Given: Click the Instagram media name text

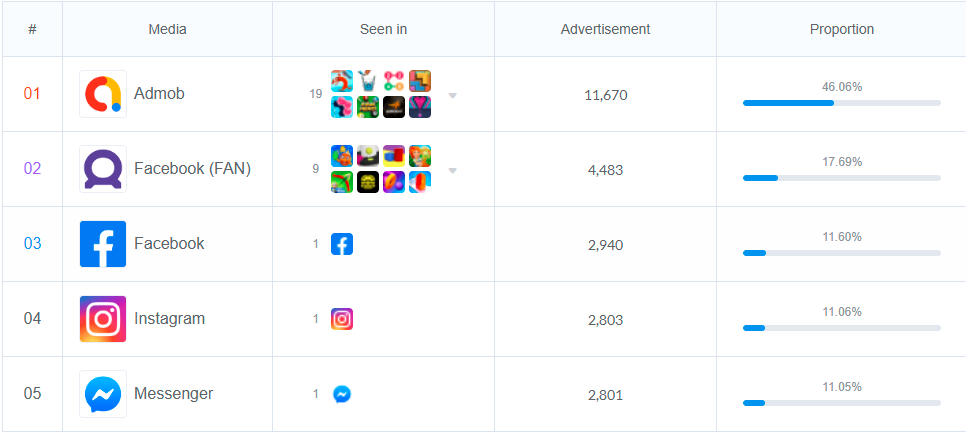Looking at the screenshot, I should [169, 319].
